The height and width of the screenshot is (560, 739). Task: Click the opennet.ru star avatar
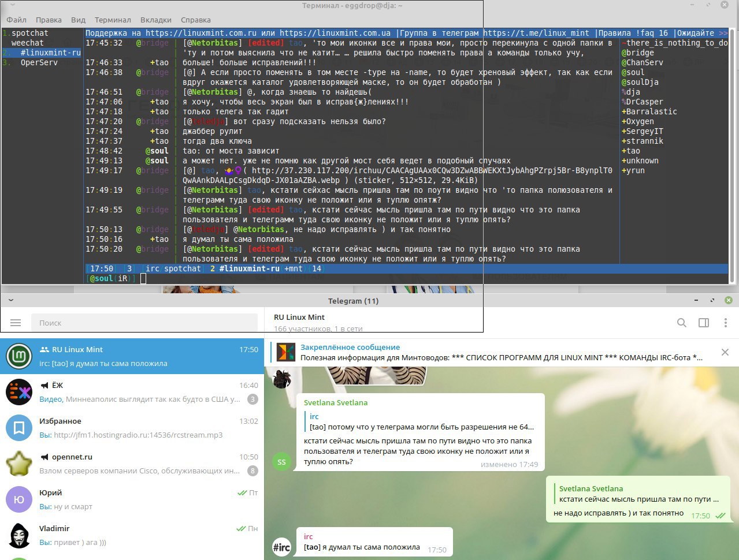[x=19, y=464]
